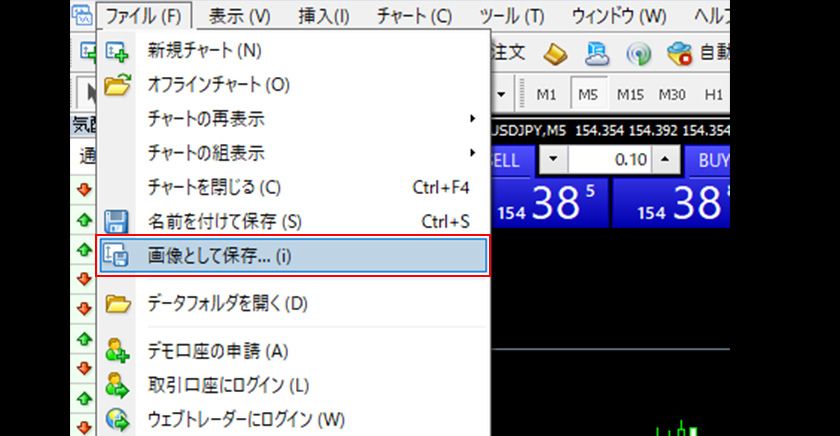Click the green signals broadcast icon

pos(638,54)
